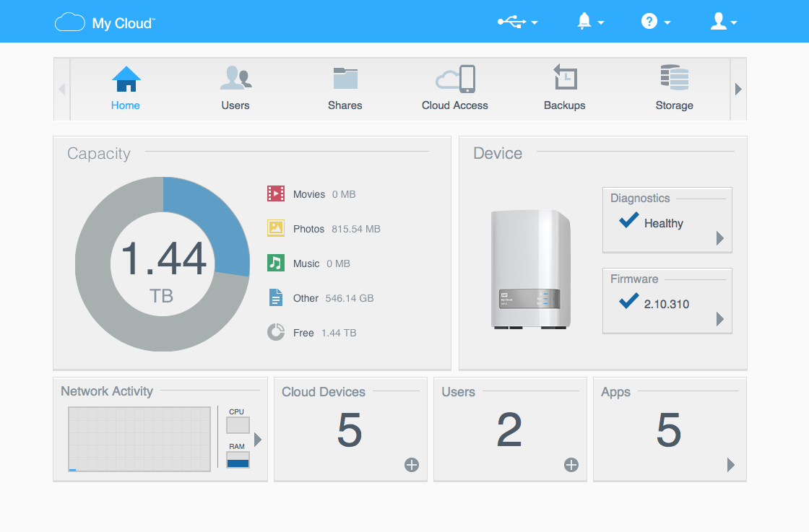The width and height of the screenshot is (809, 532).
Task: Click the Apps count 5
Action: [669, 429]
